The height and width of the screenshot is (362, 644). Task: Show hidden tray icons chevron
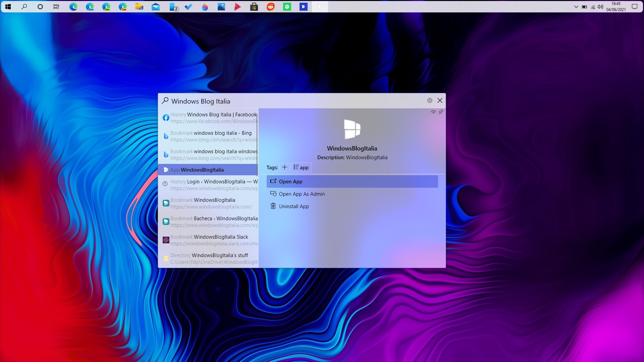pyautogui.click(x=576, y=6)
